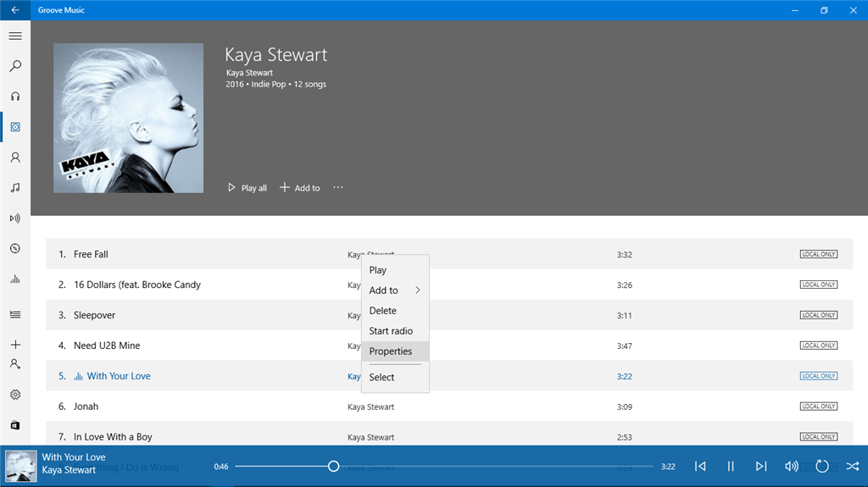Choose Delete in the context menu
Screen dimensions: 868x487
click(x=395, y=311)
